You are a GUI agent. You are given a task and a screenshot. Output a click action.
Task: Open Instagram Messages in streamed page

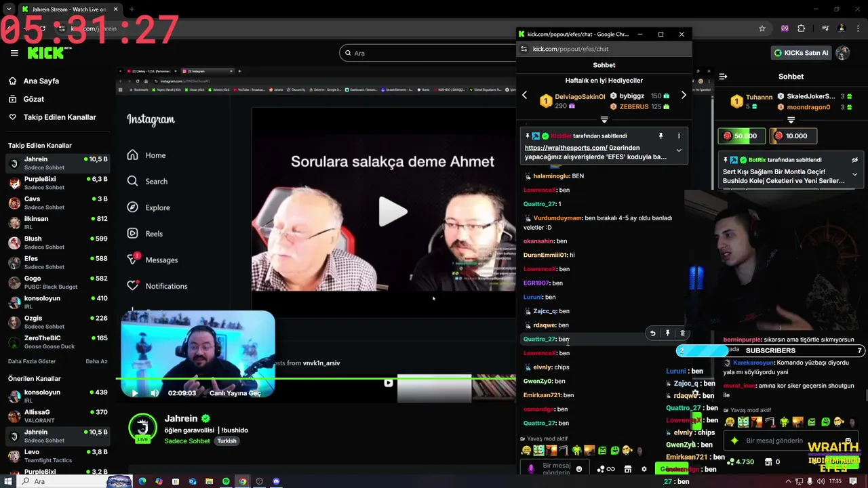pyautogui.click(x=153, y=260)
